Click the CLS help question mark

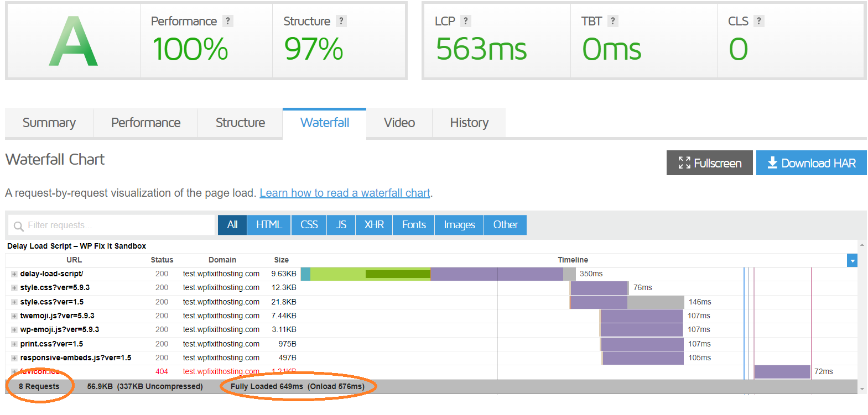click(x=759, y=21)
